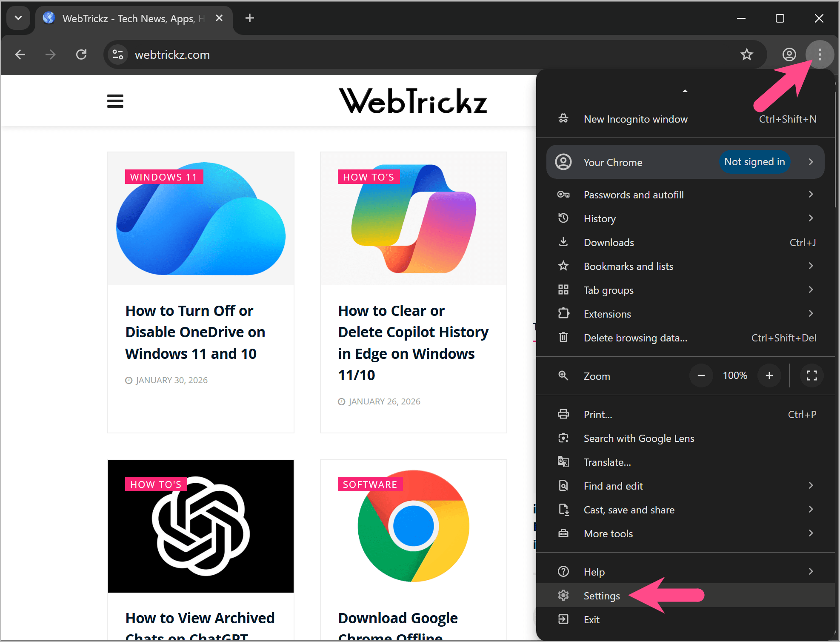Click the trash icon for browsing data
Viewport: 840px width, 642px height.
(563, 337)
